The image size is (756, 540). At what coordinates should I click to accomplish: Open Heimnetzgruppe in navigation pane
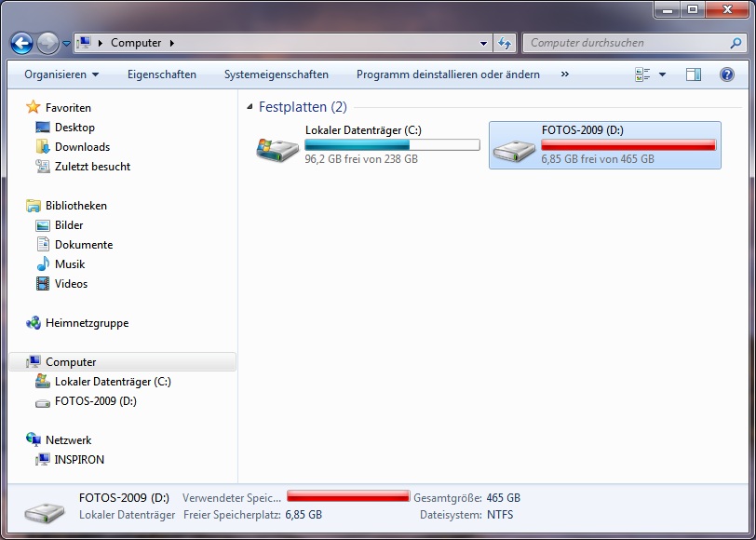click(x=87, y=323)
